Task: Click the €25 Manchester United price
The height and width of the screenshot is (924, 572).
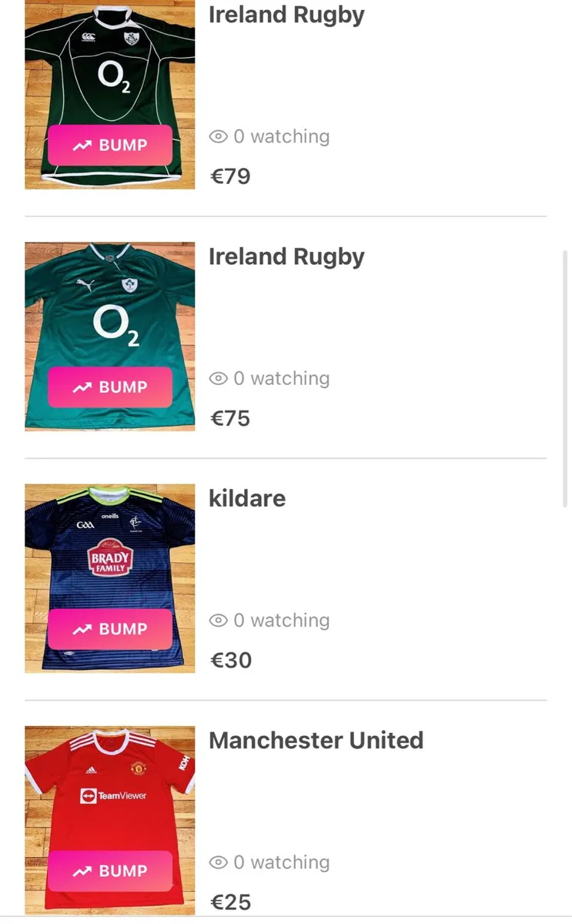Action: [x=231, y=902]
